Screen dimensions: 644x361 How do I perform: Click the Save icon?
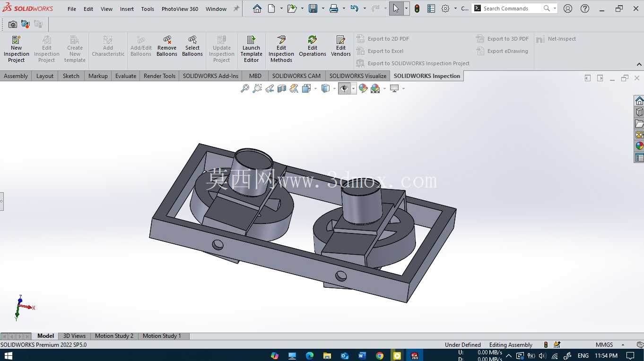click(313, 9)
